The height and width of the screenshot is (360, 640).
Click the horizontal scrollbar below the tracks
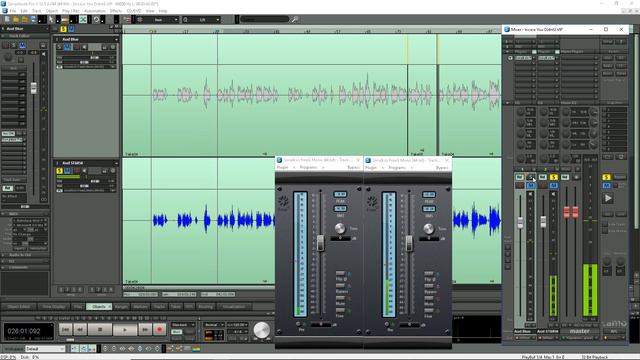(x=198, y=288)
